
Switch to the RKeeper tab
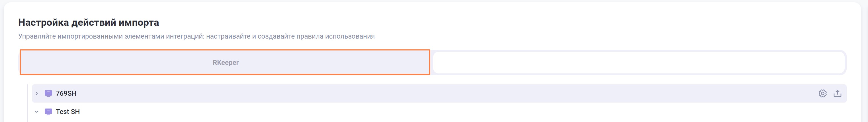tap(225, 63)
